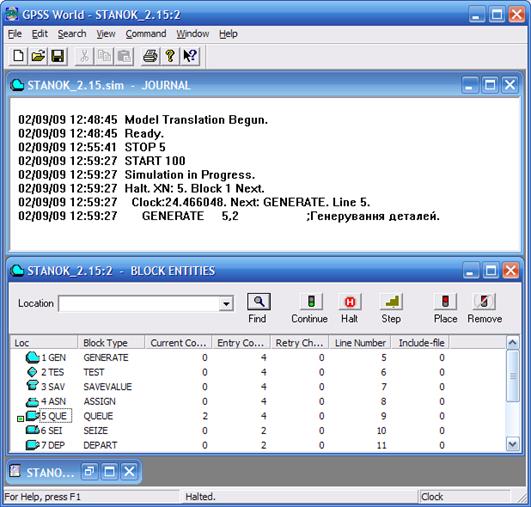Select the 1 GEN block icon

33,357
